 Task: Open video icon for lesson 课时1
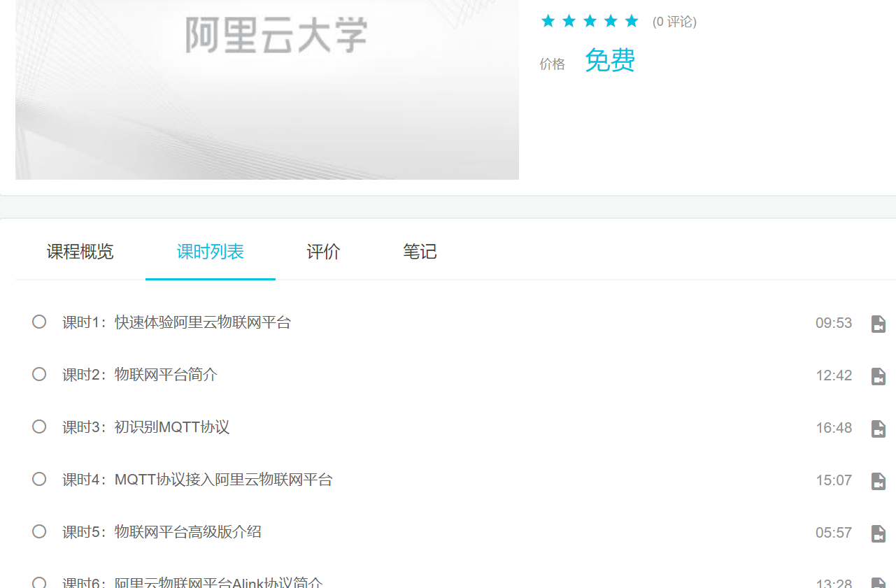coord(879,324)
